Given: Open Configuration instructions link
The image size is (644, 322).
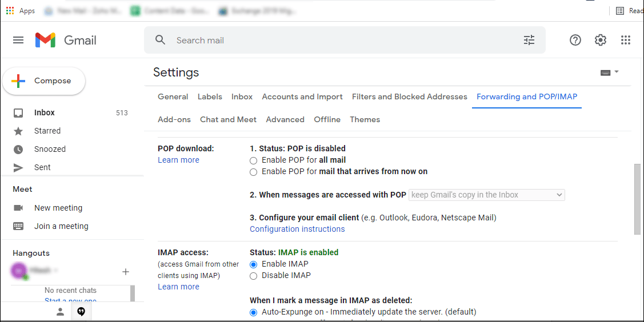Looking at the screenshot, I should tap(297, 229).
